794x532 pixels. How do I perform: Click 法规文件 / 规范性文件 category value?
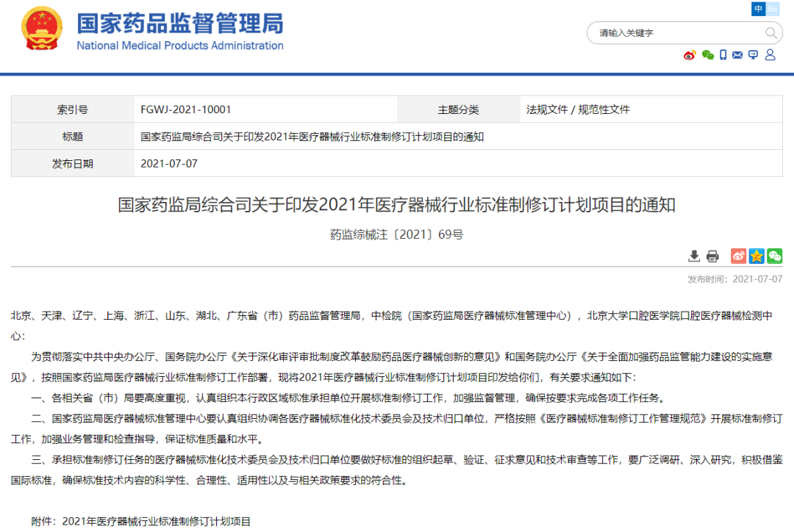[578, 109]
